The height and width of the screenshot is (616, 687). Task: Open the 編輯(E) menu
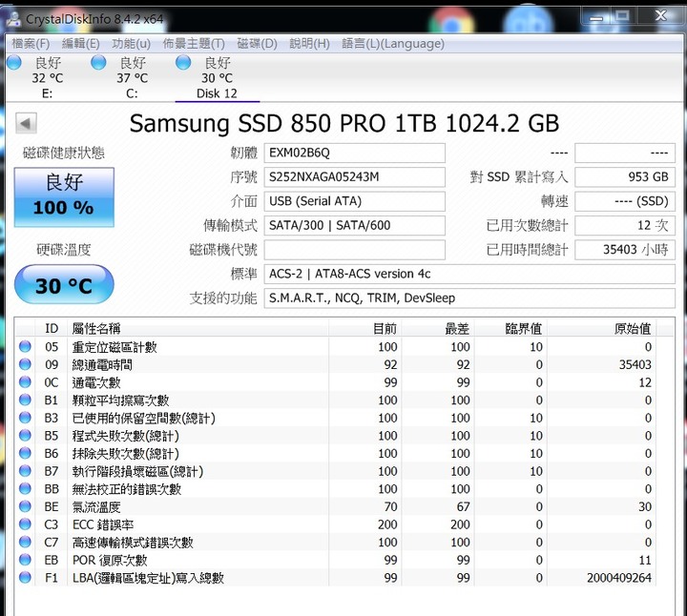click(80, 44)
